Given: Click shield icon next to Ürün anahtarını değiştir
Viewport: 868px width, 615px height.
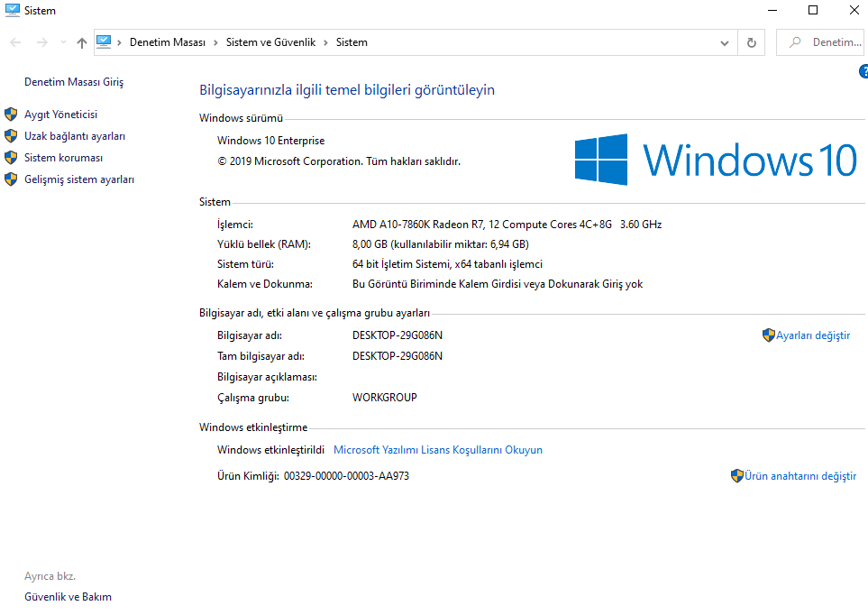Looking at the screenshot, I should click(736, 476).
